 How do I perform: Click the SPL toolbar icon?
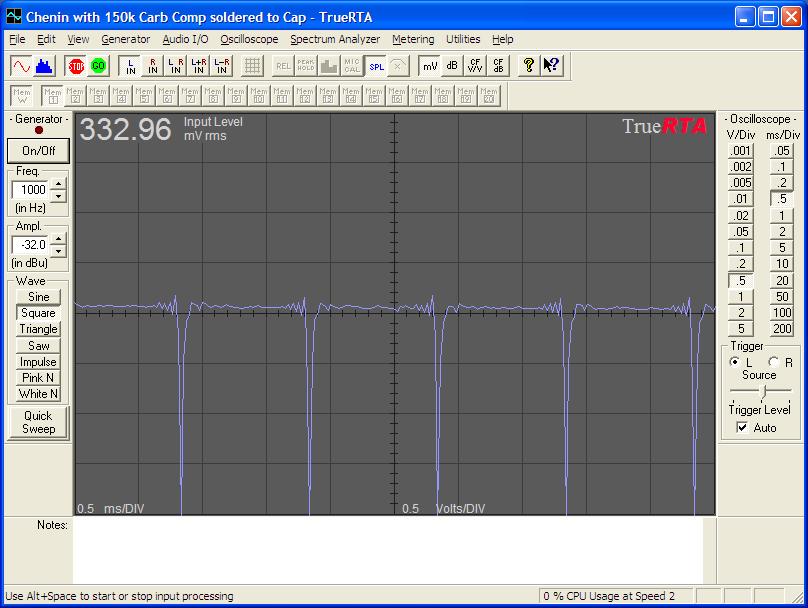click(x=376, y=66)
